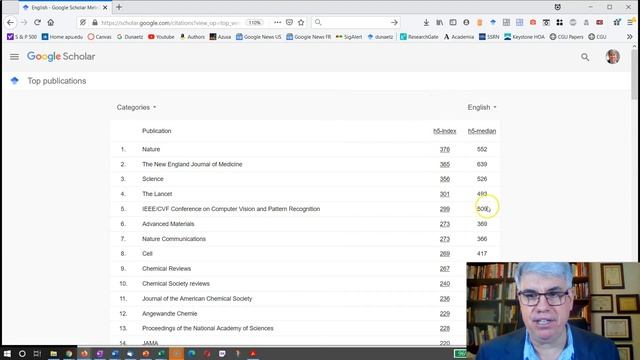
Task: Open the IEEE/CVF Conference h5-index 299
Action: [444, 209]
